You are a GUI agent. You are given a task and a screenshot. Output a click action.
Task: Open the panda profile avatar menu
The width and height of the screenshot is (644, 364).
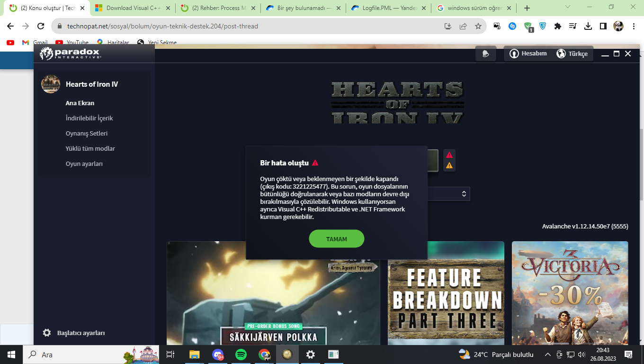[618, 26]
